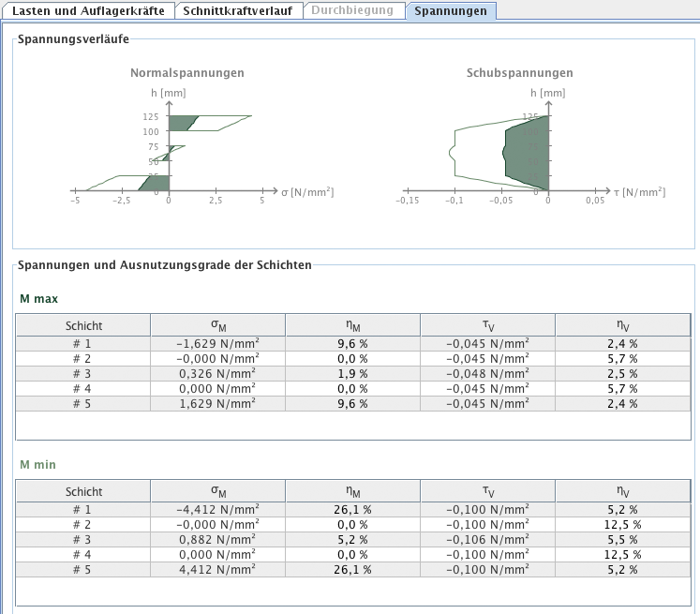Image resolution: width=700 pixels, height=614 pixels.
Task: Select row # 3 in the M max table
Action: coord(83,373)
